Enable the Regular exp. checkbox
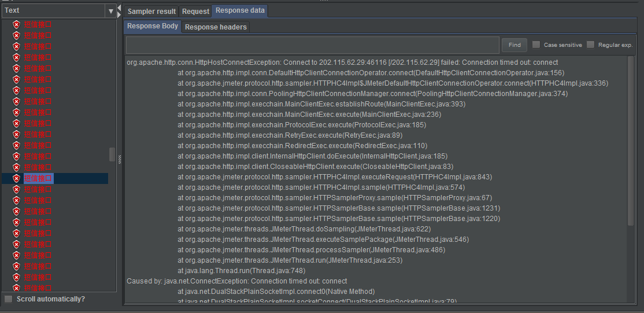644x313 pixels. click(590, 45)
